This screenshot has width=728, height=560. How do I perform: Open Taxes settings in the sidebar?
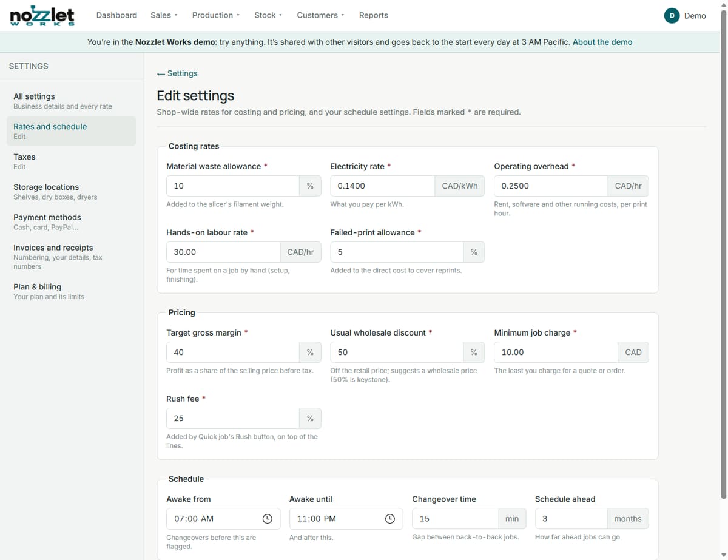pos(72,161)
